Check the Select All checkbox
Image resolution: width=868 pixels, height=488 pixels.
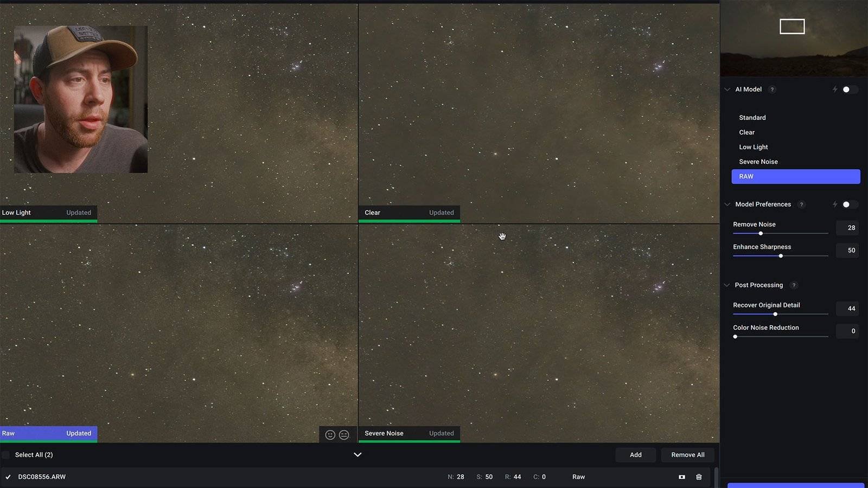6,455
